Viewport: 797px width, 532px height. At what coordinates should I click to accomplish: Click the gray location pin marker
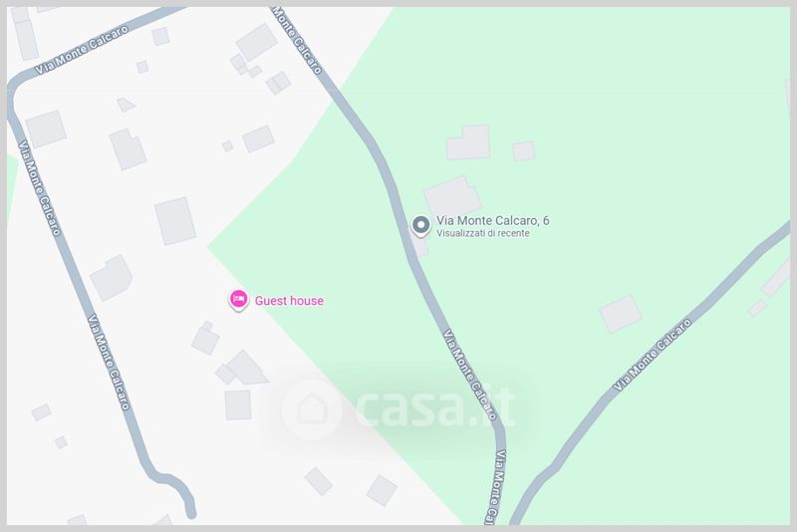point(420,225)
